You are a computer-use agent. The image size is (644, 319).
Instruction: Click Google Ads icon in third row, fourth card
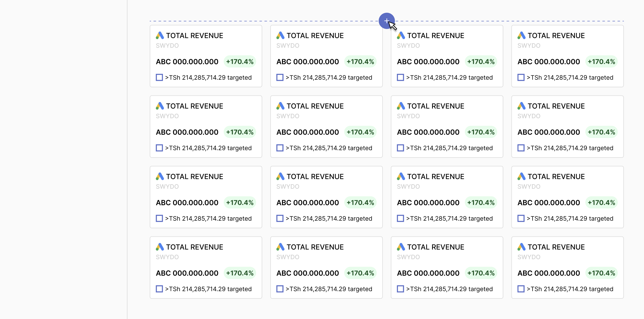click(522, 176)
